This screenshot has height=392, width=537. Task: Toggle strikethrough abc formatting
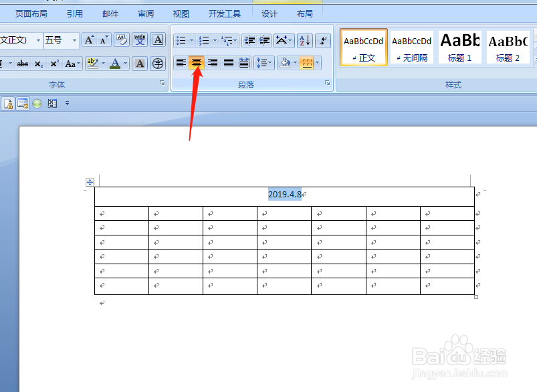[23, 64]
